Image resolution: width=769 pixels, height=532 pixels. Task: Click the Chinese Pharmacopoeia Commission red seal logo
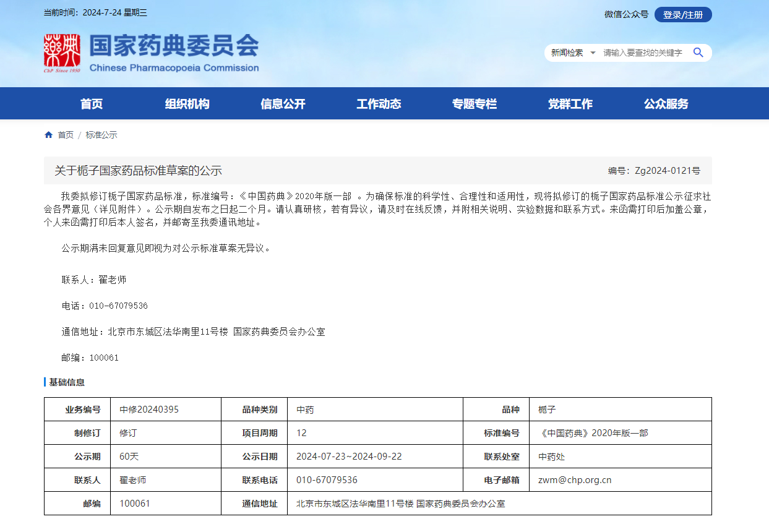point(62,53)
